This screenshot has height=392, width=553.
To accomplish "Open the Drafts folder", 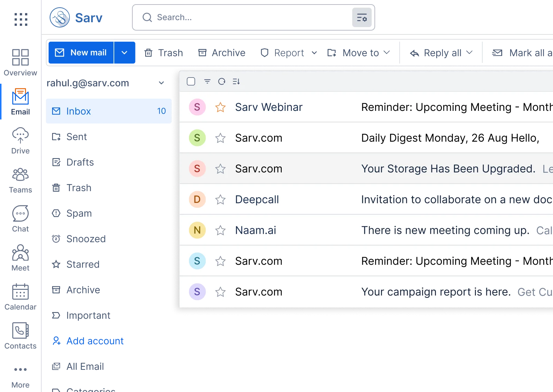I will tap(109, 162).
